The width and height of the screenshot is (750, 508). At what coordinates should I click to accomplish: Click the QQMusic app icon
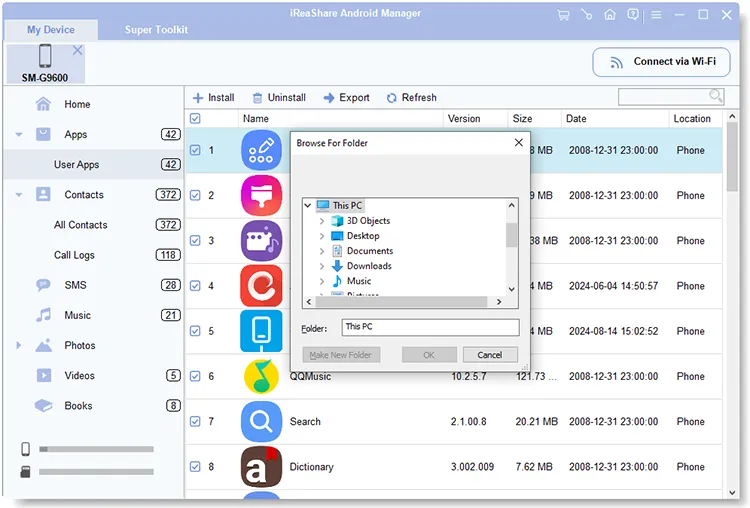pyautogui.click(x=261, y=376)
